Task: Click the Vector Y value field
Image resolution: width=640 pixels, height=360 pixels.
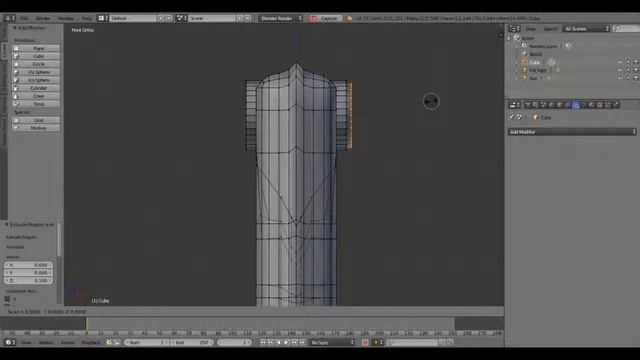Action: [29, 273]
